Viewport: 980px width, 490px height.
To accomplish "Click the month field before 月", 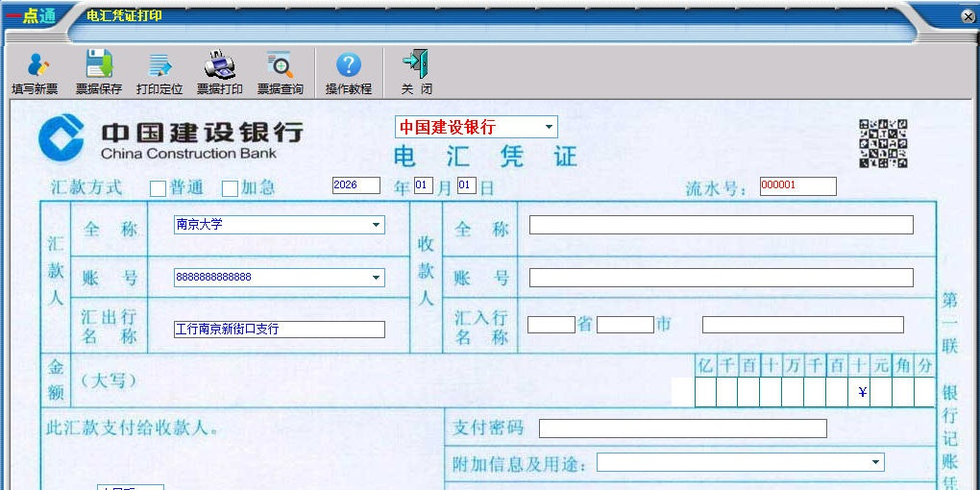I will click(423, 185).
